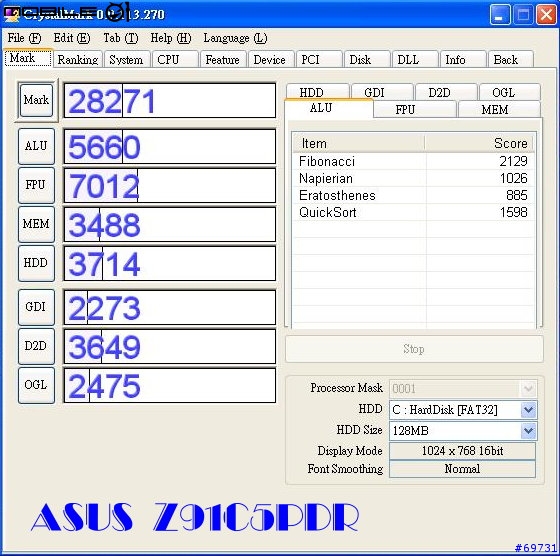Open the Tab menu
Image resolution: width=560 pixels, height=556 pixels.
click(x=120, y=38)
